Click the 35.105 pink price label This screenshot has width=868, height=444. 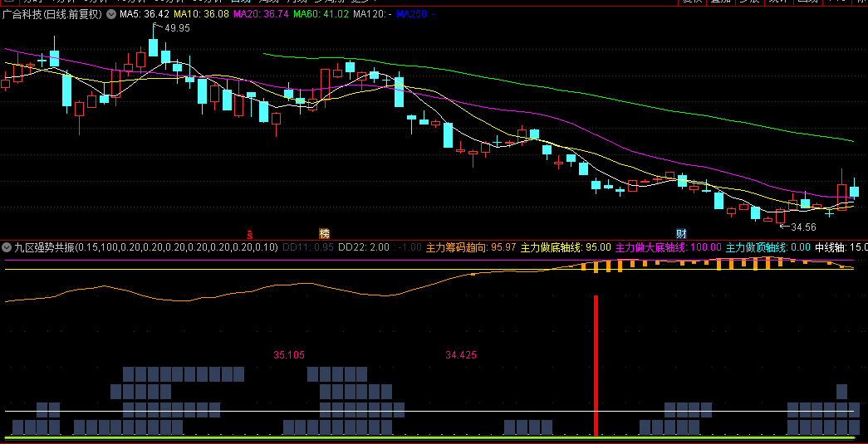point(288,355)
